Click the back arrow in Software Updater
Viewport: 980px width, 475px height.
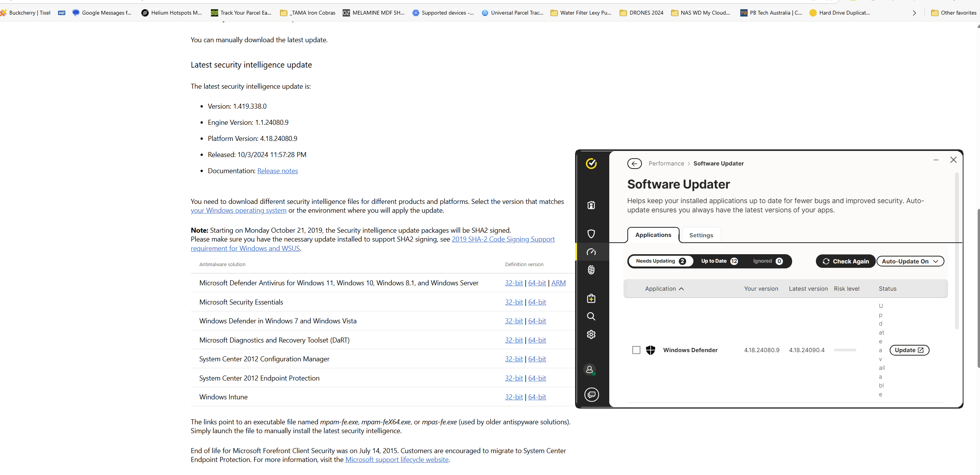(634, 164)
